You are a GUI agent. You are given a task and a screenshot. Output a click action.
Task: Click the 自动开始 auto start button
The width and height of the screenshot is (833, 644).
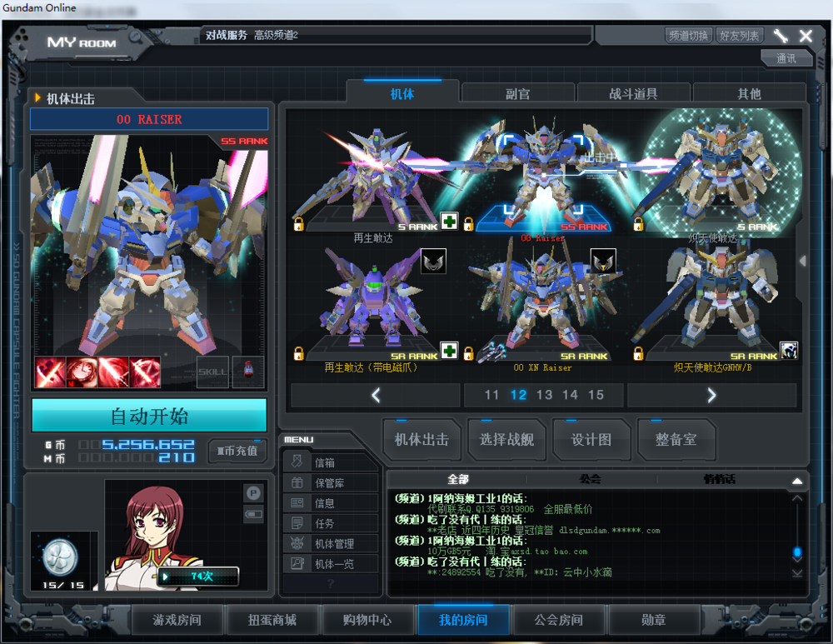149,416
